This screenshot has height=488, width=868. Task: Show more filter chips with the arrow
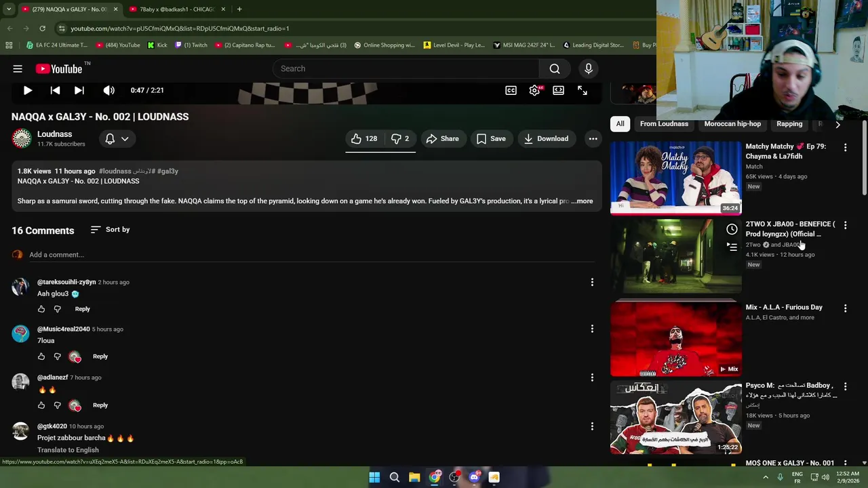pyautogui.click(x=837, y=124)
